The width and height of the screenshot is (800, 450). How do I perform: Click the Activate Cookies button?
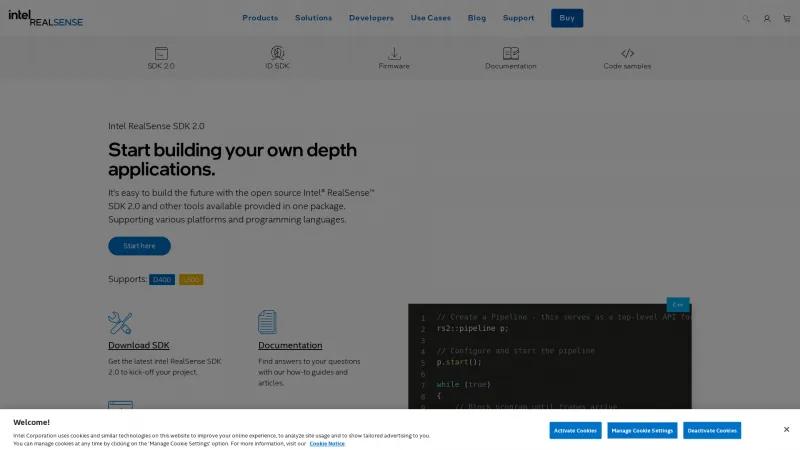tap(575, 431)
